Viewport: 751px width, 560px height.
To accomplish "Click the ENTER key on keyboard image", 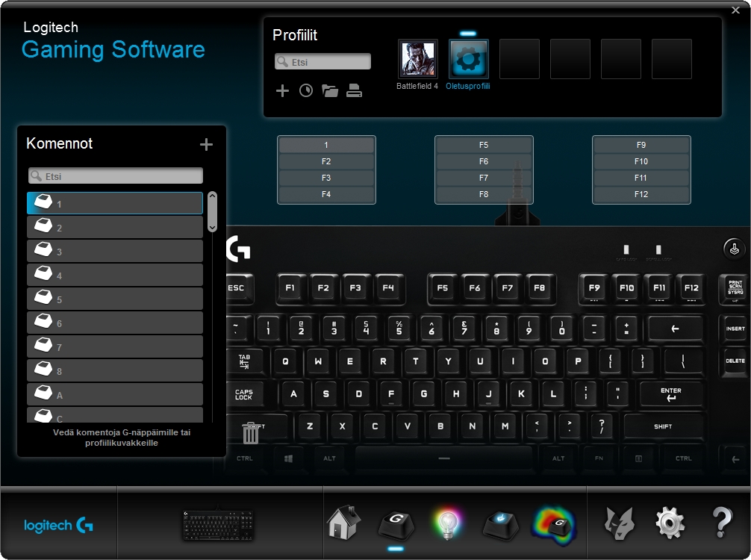I will (x=671, y=393).
